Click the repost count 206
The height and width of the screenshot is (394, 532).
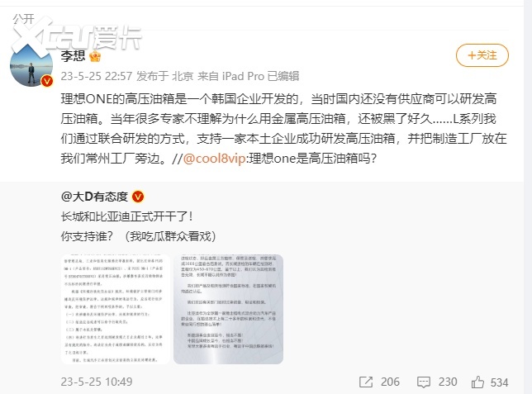[x=390, y=382]
